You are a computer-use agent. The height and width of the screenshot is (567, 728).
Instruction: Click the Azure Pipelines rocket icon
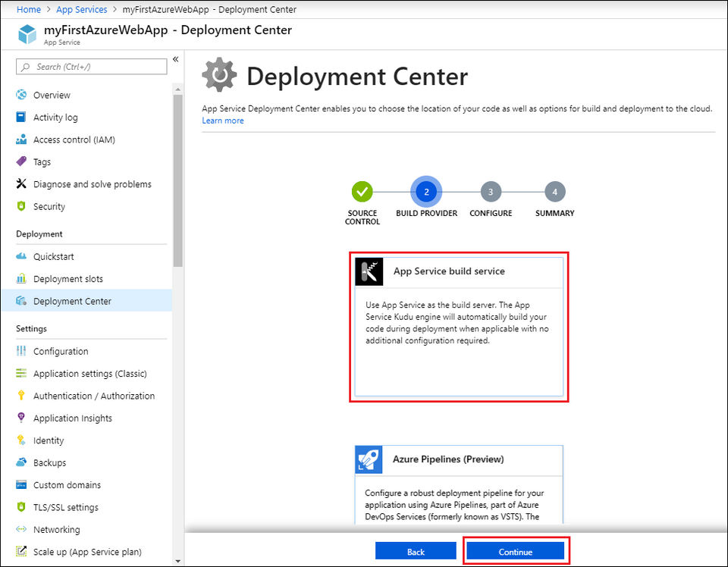click(369, 459)
